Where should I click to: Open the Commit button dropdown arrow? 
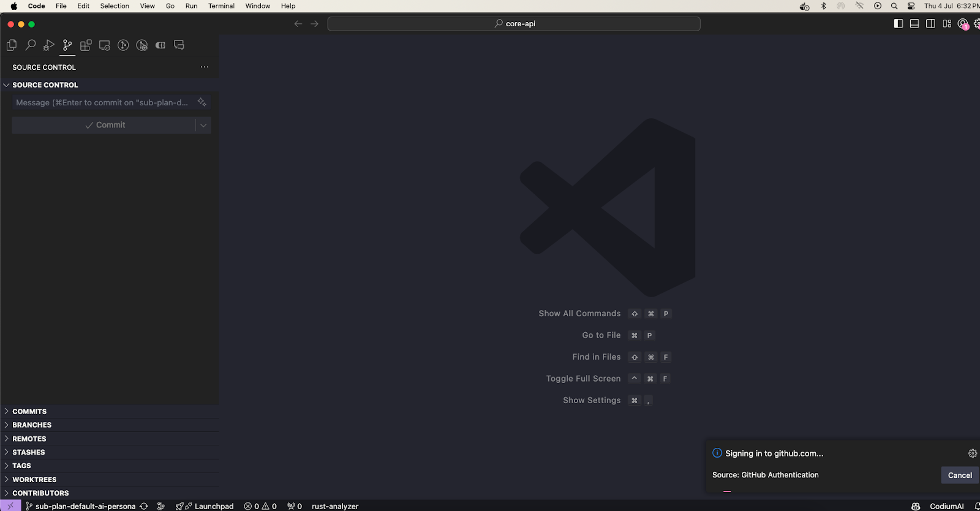[x=203, y=125]
